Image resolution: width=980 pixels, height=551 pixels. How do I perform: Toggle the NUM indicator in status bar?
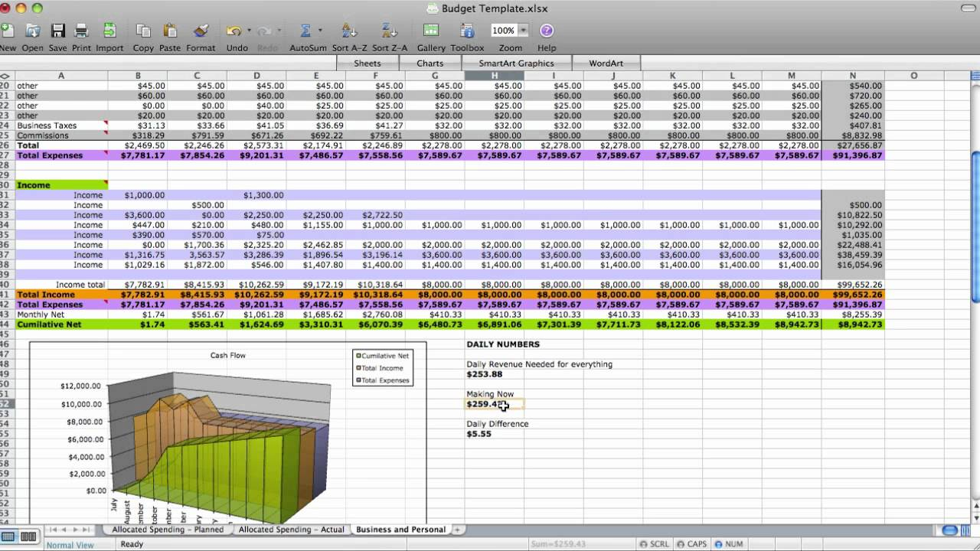(729, 543)
